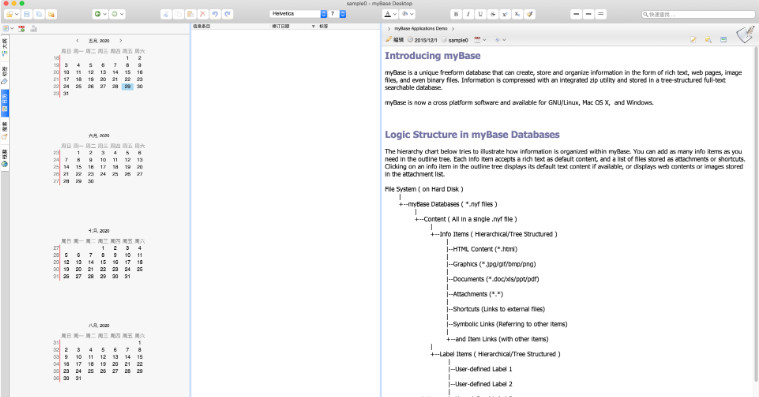The width and height of the screenshot is (759, 397).
Task: Go back with green left arrow icon
Action: click(98, 14)
